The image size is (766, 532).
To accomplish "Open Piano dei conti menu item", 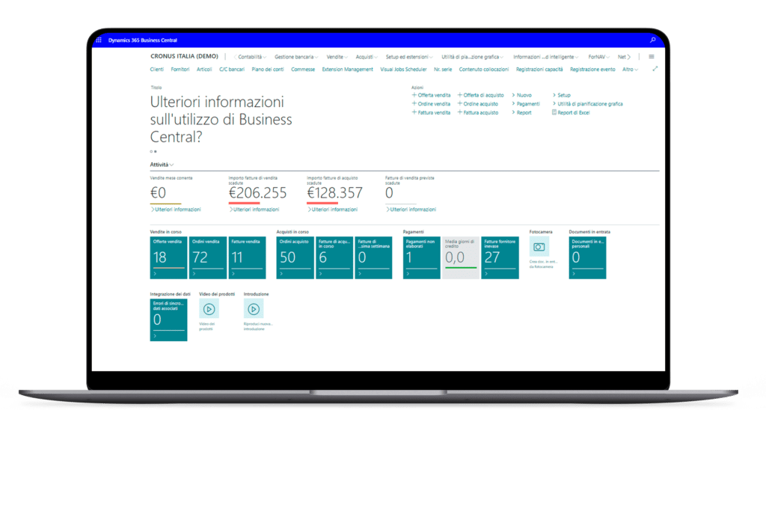I will click(268, 70).
